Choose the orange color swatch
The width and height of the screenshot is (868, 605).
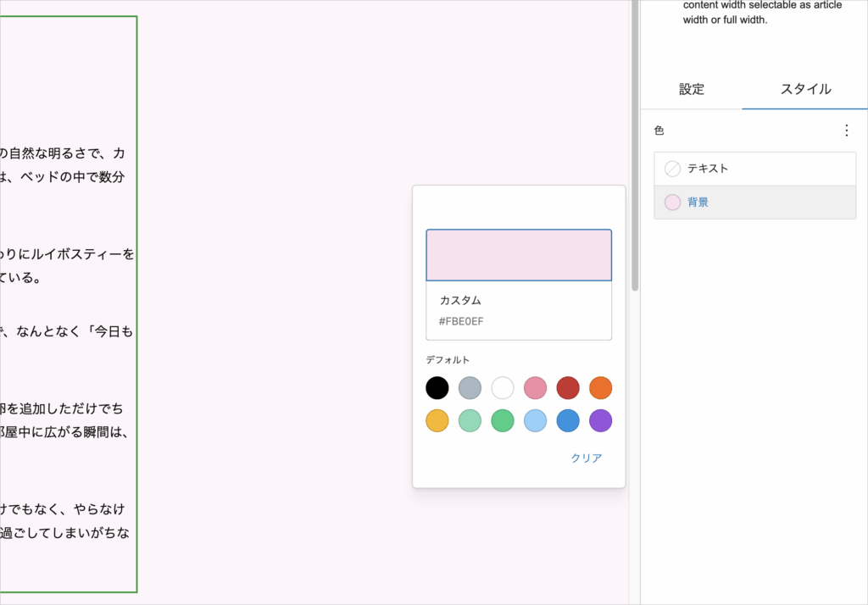click(600, 388)
